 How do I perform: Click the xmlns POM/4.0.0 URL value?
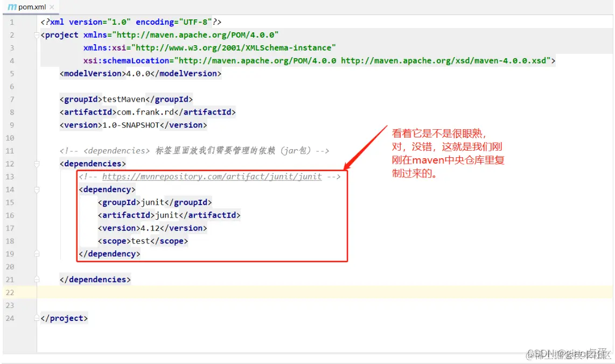195,35
